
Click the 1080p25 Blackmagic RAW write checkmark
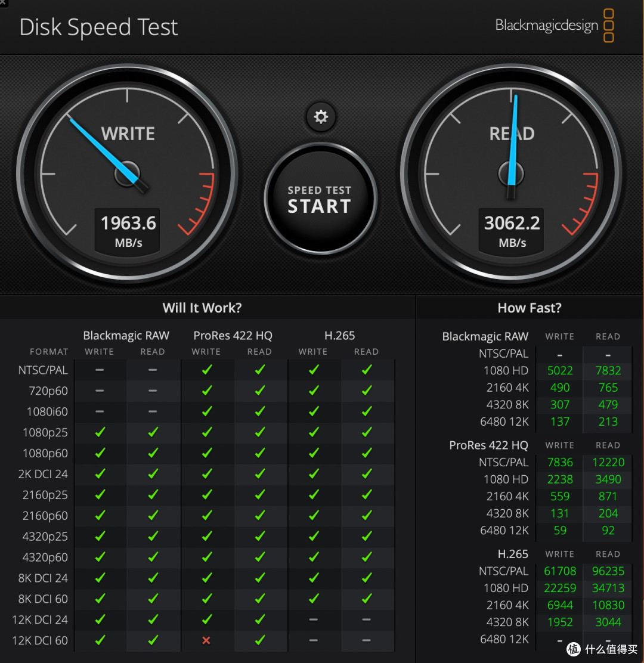[100, 432]
